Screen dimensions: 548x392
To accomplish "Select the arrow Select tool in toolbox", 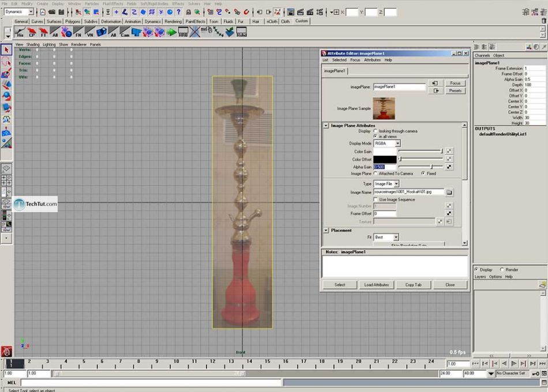I will 6,50.
